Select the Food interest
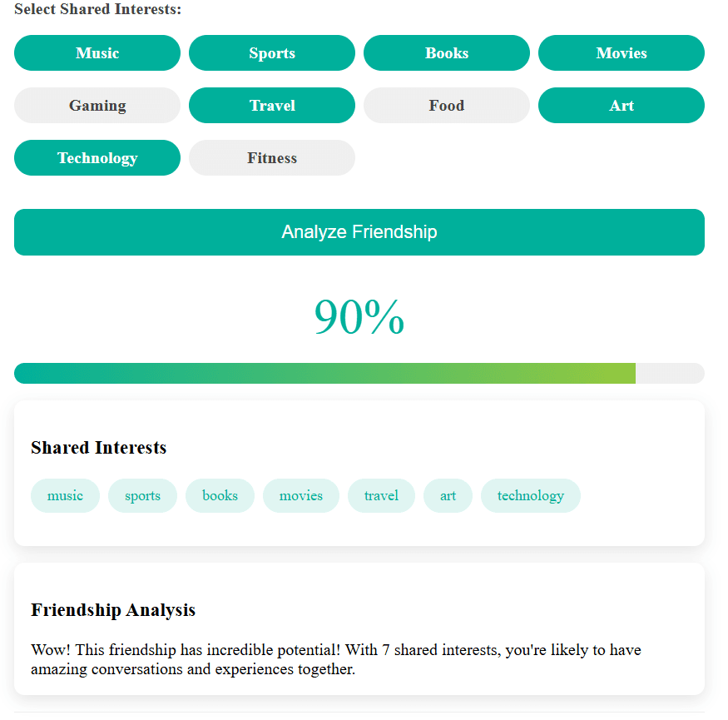The height and width of the screenshot is (720, 728). pyautogui.click(x=447, y=105)
